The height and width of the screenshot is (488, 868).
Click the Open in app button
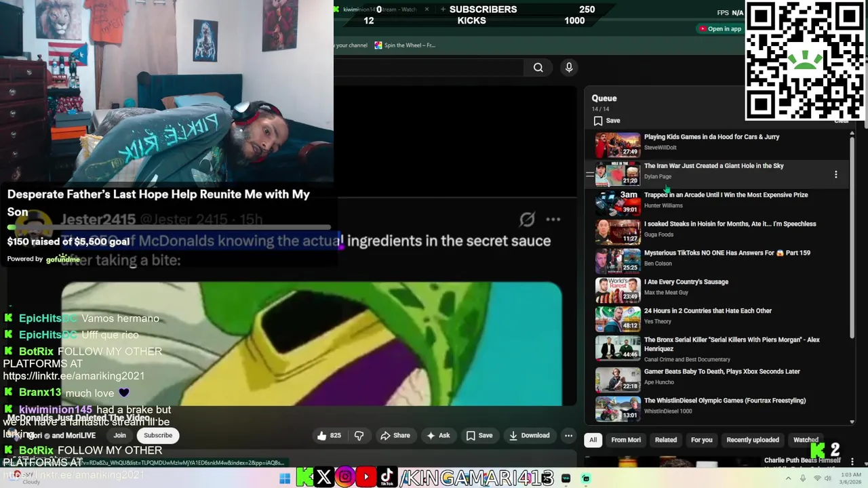click(x=719, y=28)
